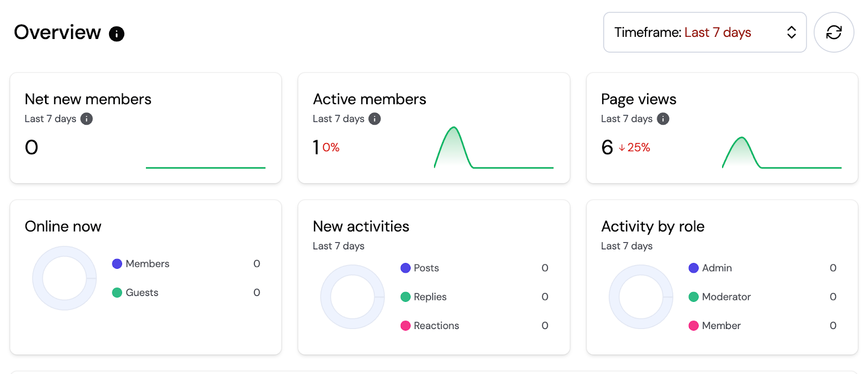Click the Reactions count value
The image size is (868, 374).
click(545, 326)
